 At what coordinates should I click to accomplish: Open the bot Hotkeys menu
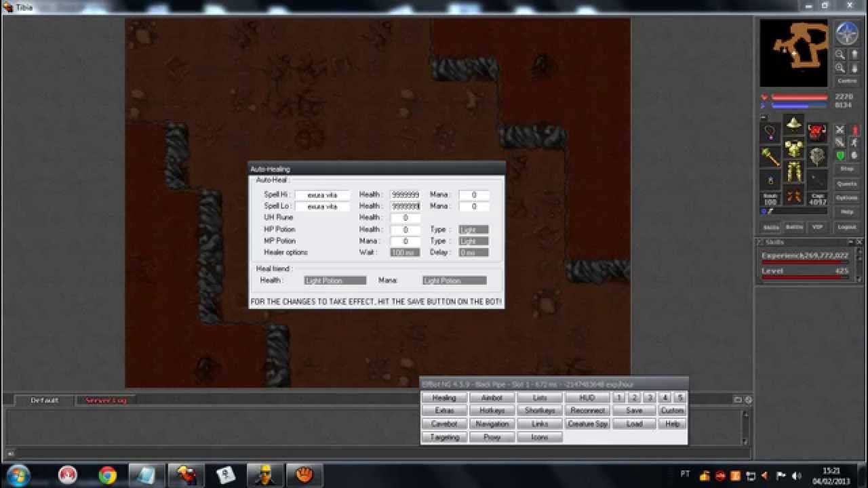pos(492,411)
